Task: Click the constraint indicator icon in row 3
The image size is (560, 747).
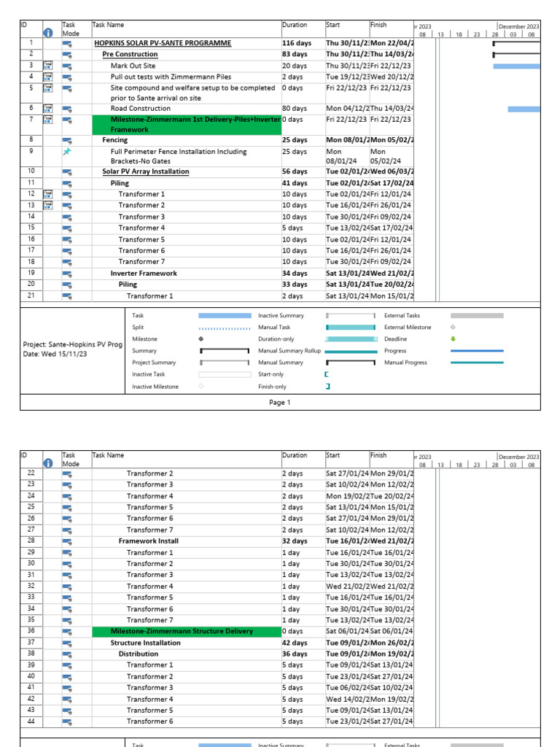Action: (x=48, y=66)
